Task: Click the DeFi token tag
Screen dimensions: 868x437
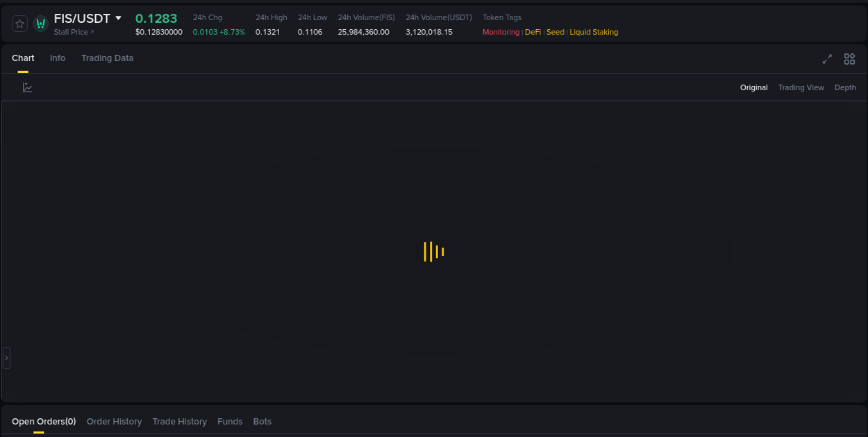Action: pyautogui.click(x=533, y=32)
